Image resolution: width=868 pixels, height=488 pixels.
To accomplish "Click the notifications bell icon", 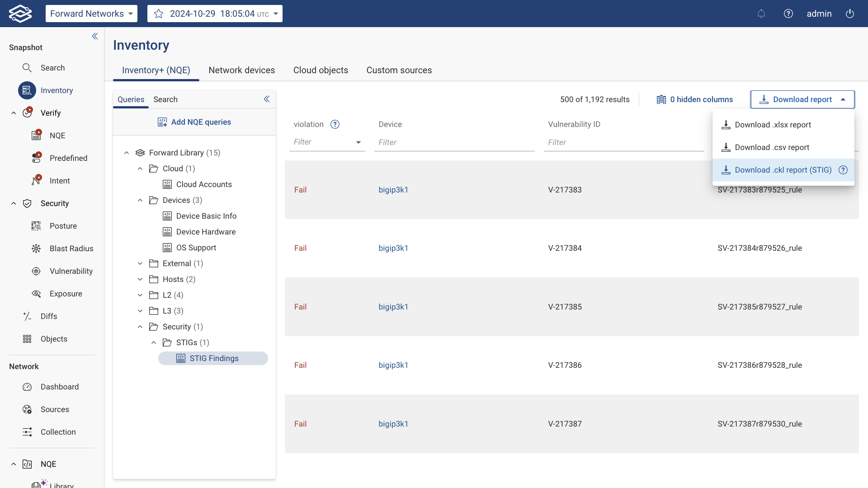I will click(x=761, y=14).
